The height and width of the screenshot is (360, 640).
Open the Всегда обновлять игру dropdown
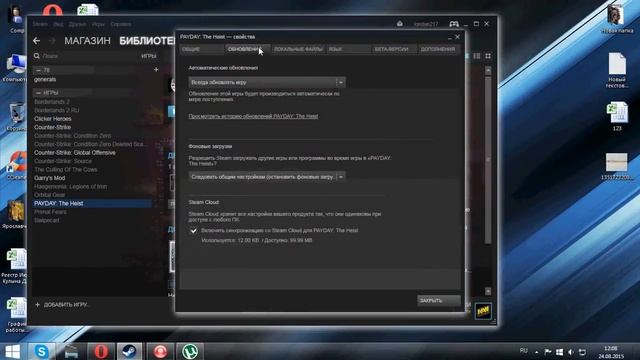pos(267,82)
